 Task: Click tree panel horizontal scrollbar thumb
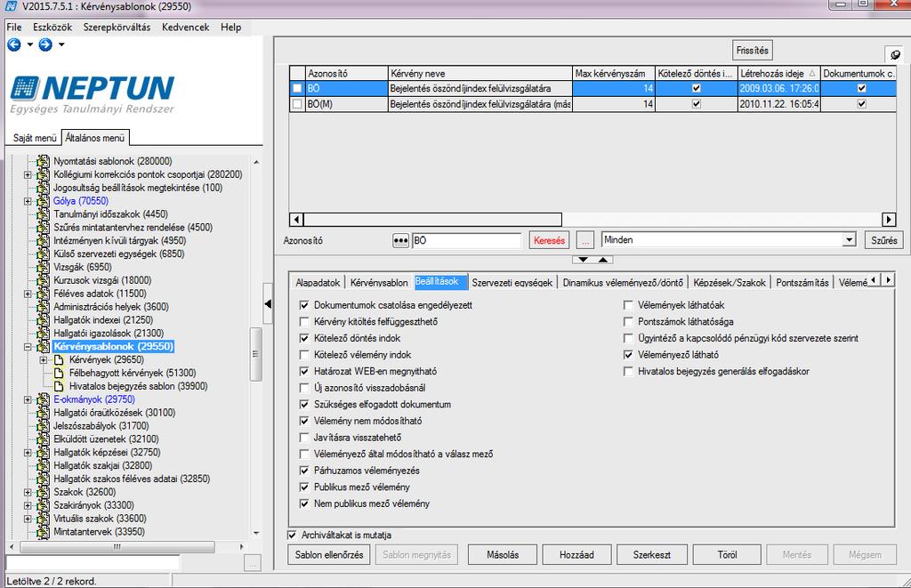click(117, 547)
